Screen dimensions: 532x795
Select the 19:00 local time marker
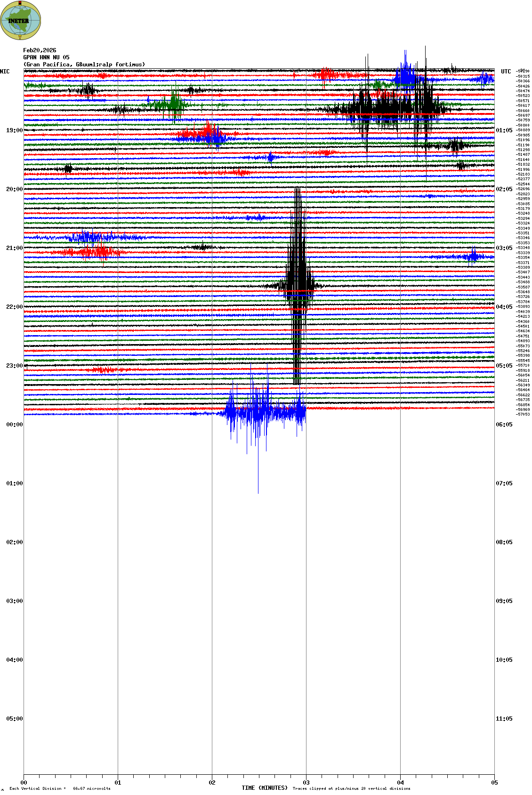point(14,130)
